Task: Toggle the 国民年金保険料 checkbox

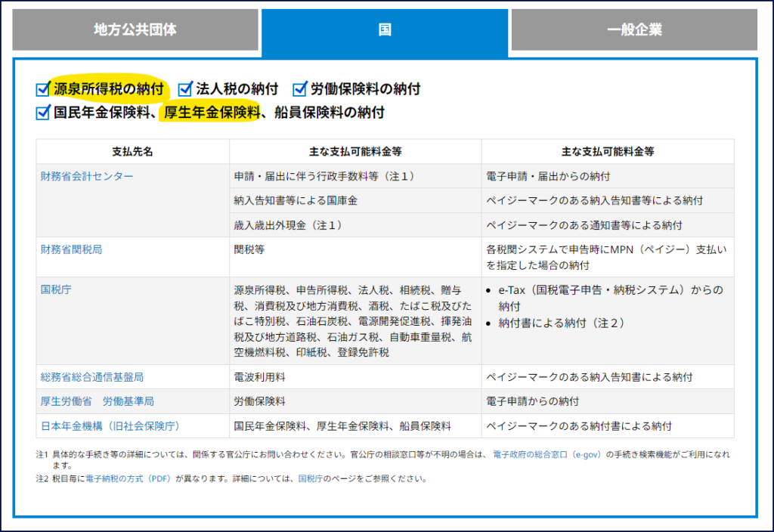Action: [x=43, y=113]
